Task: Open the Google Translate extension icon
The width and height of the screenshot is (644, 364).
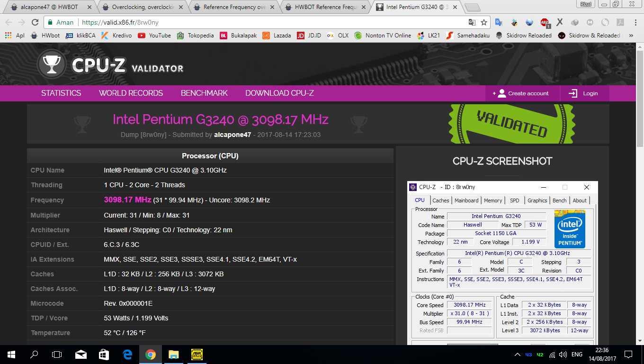Action: 499,22
